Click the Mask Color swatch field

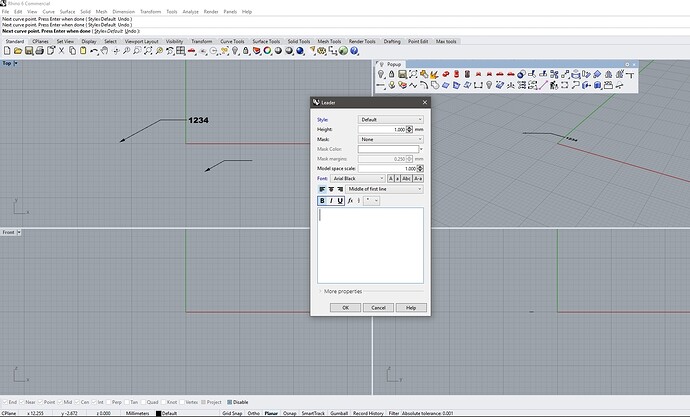(388, 149)
